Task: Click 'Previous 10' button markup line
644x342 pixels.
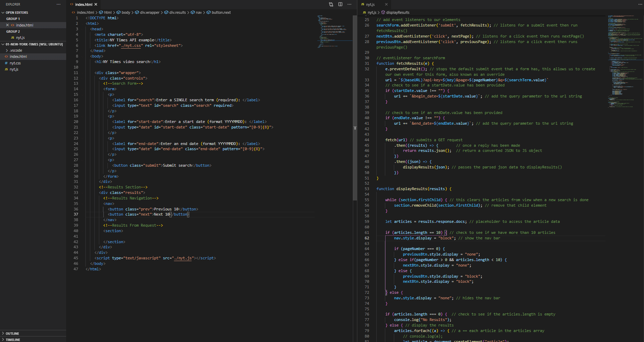Action: (153, 209)
